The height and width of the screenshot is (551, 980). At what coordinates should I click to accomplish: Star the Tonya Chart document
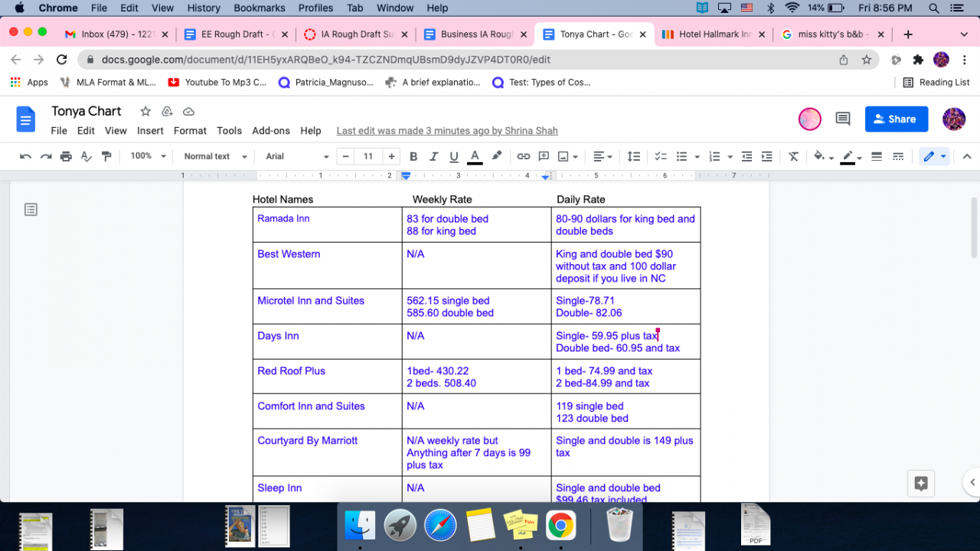145,112
